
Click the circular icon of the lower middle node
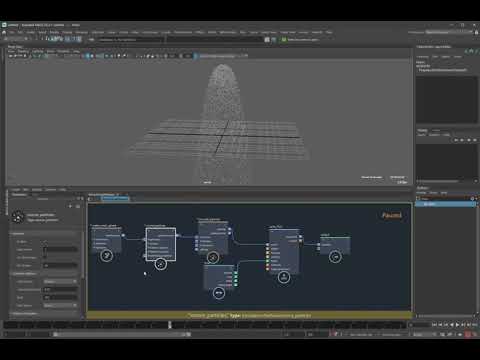[219, 293]
